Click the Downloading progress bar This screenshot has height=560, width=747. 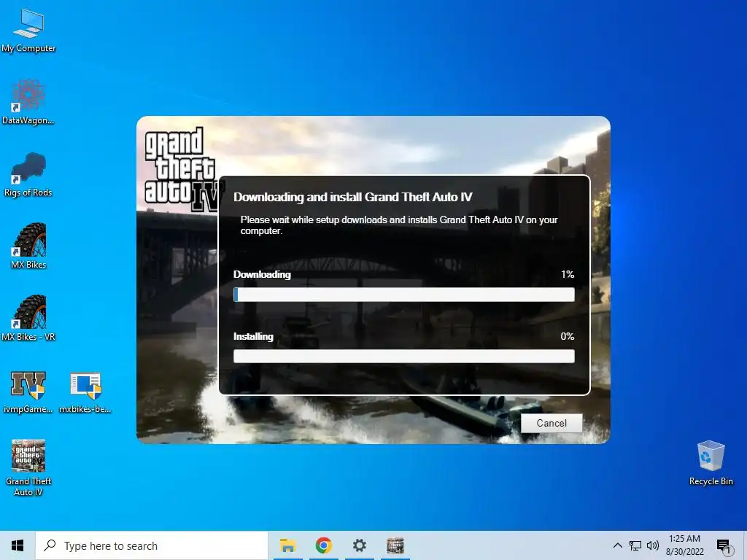(404, 295)
